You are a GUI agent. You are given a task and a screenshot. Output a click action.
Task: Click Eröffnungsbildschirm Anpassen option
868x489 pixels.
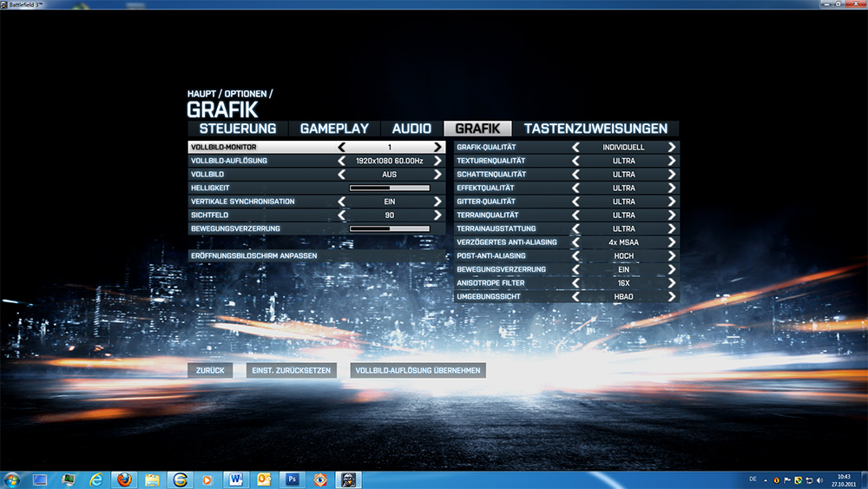pos(317,256)
